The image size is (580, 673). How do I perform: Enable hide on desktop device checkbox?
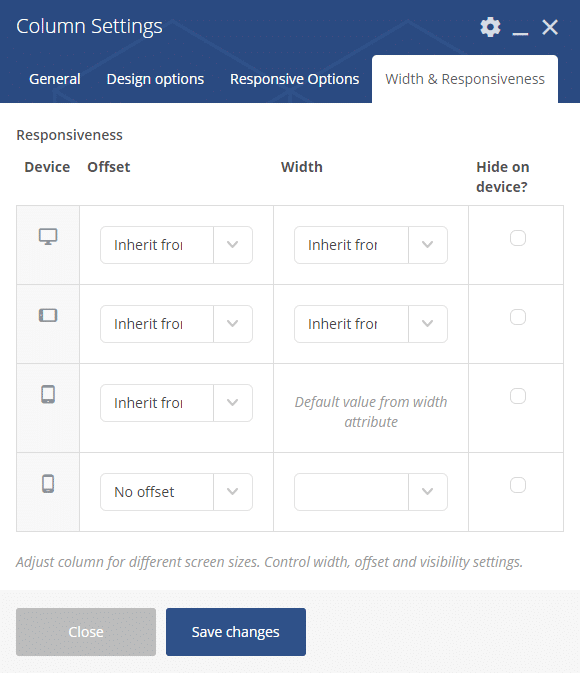tap(518, 238)
